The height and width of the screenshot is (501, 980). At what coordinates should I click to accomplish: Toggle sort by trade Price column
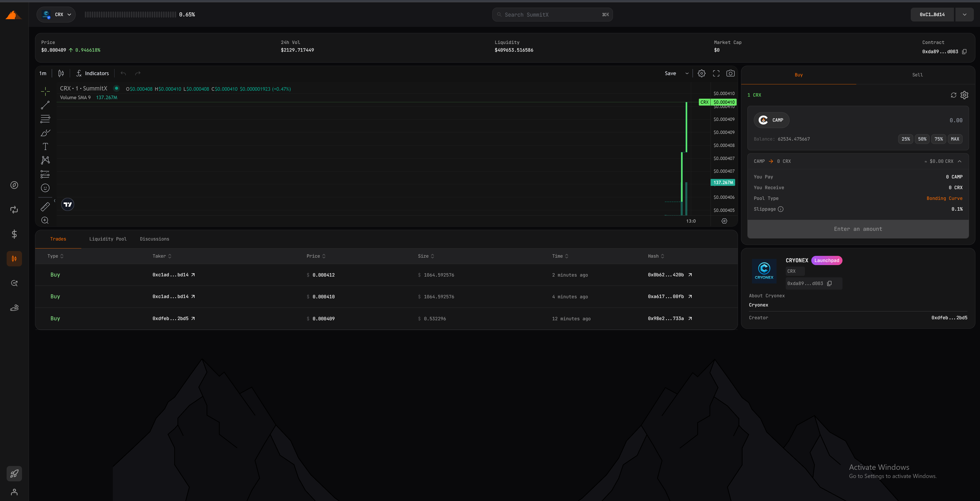[x=316, y=256]
